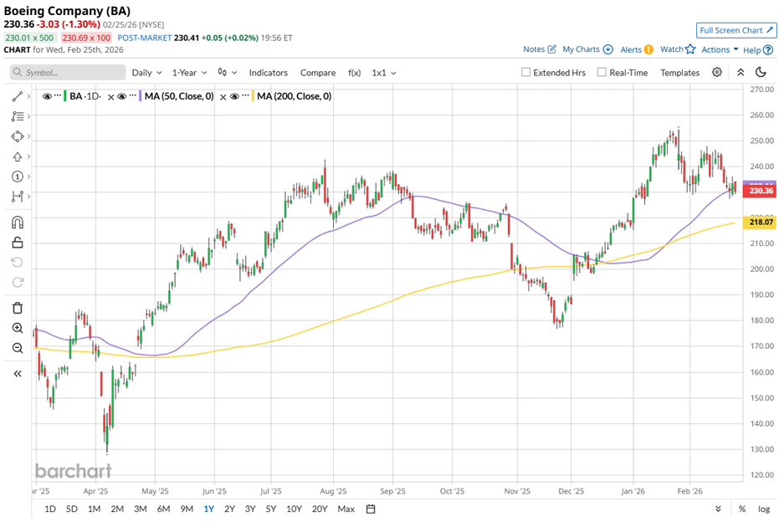Zoom out using the magnifier minus icon
Viewport: 784px width, 532px height.
(18, 348)
